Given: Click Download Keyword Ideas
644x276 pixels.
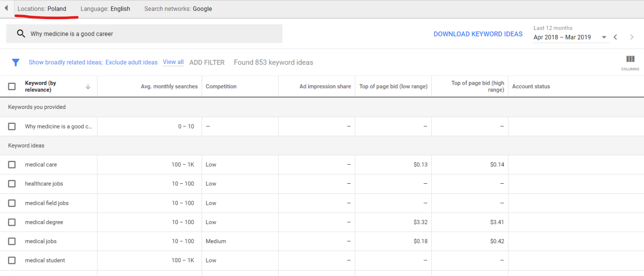Looking at the screenshot, I should (x=478, y=34).
